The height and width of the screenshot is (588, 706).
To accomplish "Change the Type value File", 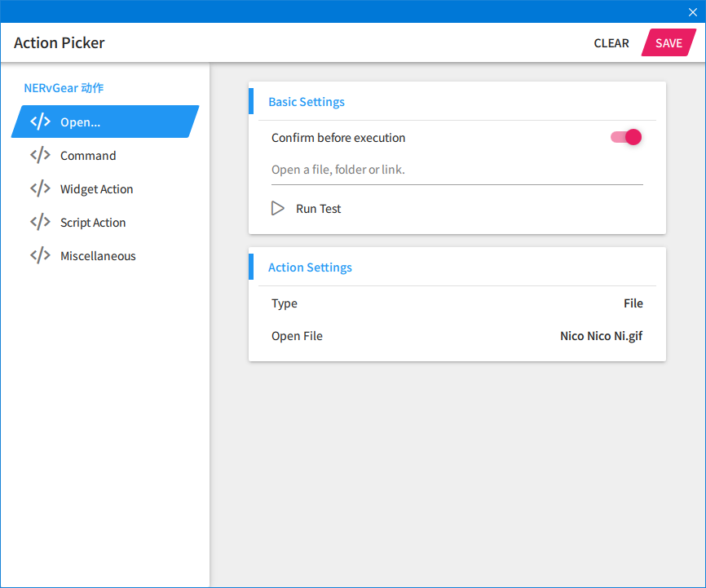I will click(x=633, y=303).
